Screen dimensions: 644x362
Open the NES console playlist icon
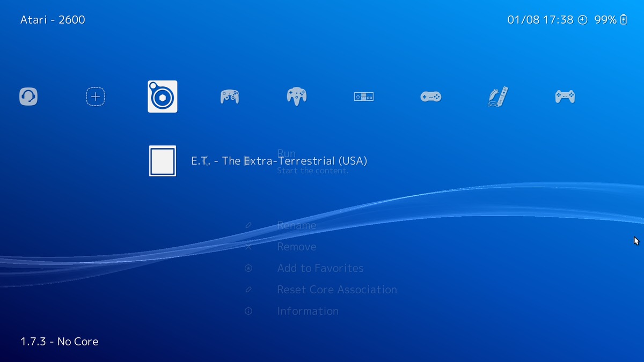coord(364,97)
